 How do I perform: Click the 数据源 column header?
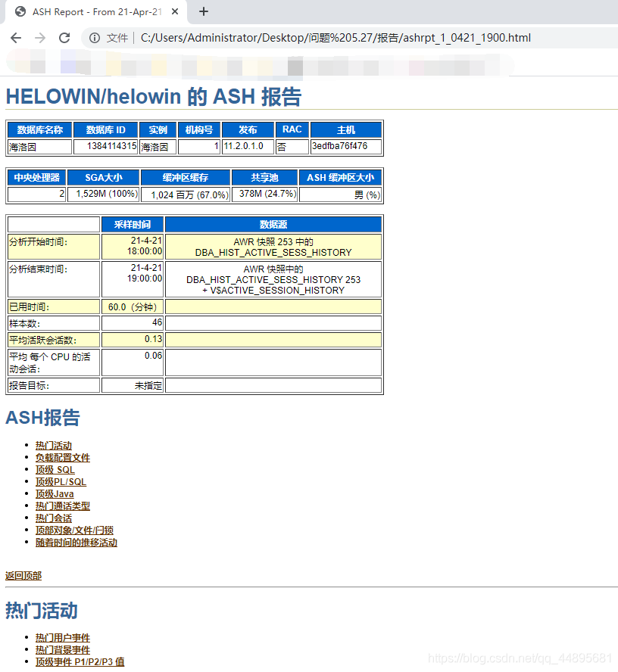[273, 225]
